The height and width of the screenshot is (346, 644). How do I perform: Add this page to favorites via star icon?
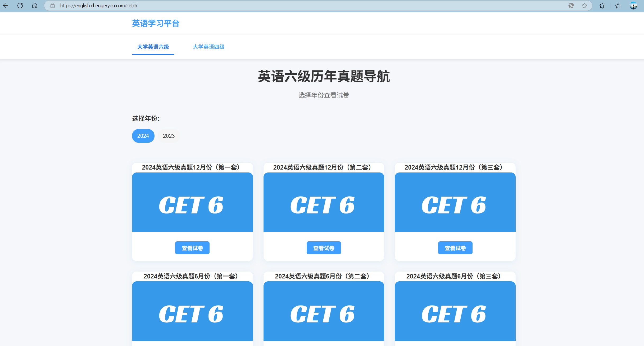[x=584, y=5]
